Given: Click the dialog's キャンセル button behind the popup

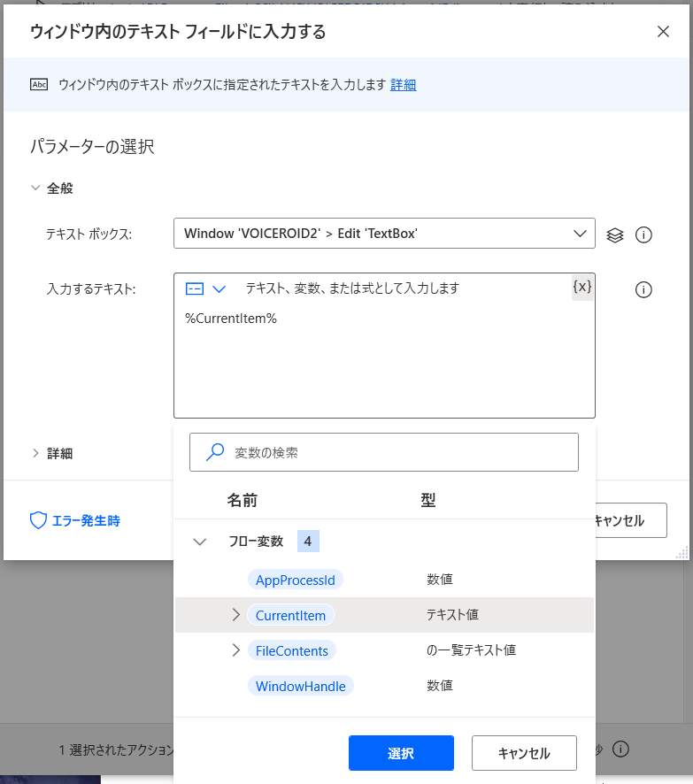Looking at the screenshot, I should coord(631,520).
